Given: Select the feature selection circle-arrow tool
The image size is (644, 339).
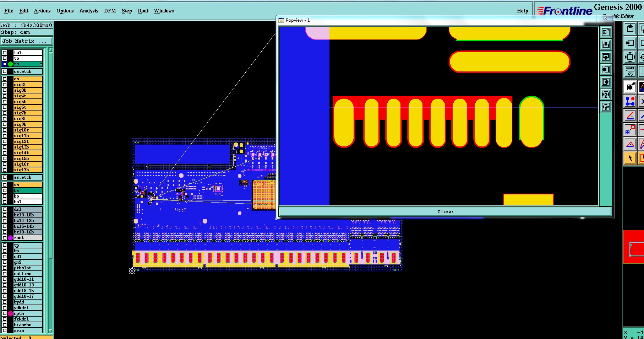Looking at the screenshot, I should 630,87.
